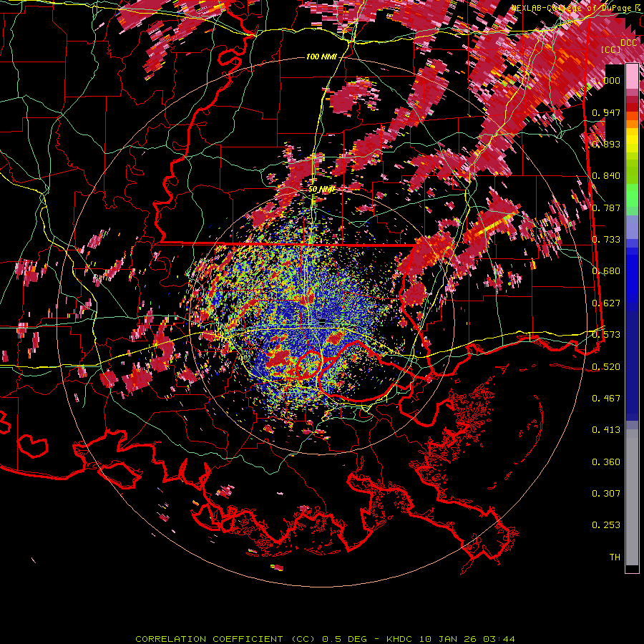Image resolution: width=644 pixels, height=644 pixels.
Task: Select the 0.360 legend value
Action: 606,462
